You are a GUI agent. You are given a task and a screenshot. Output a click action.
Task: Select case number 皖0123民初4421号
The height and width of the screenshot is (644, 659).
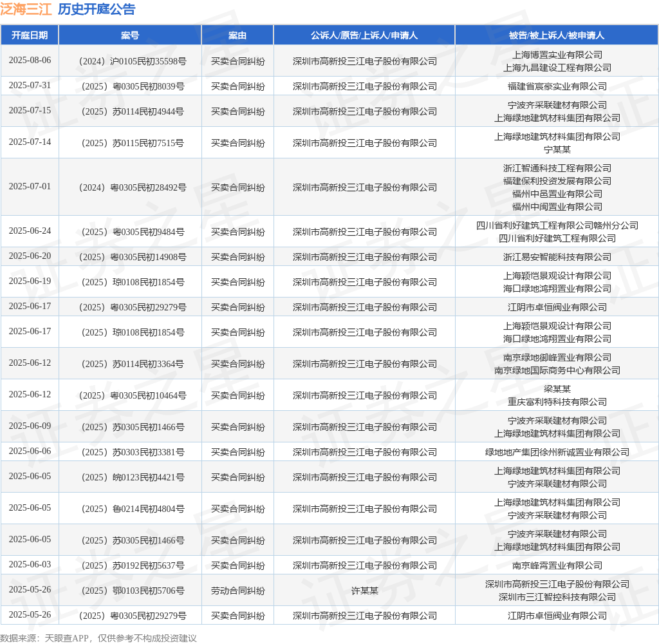133,477
